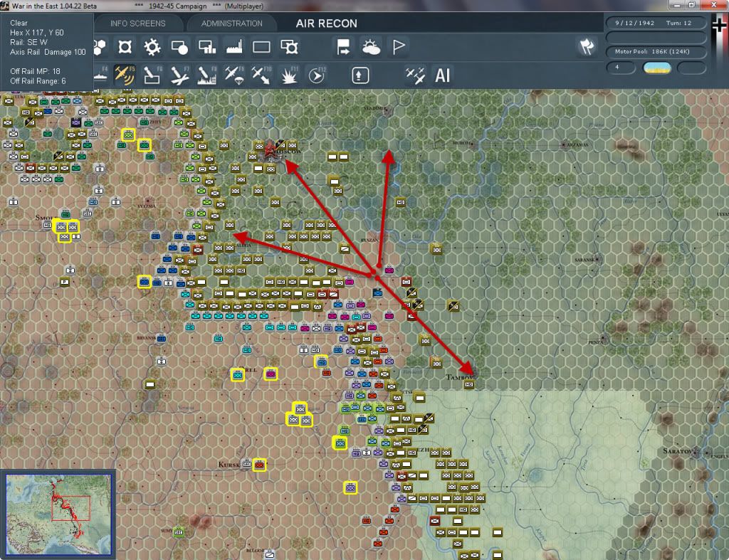Click the outlined pennant flag icon

point(399,47)
